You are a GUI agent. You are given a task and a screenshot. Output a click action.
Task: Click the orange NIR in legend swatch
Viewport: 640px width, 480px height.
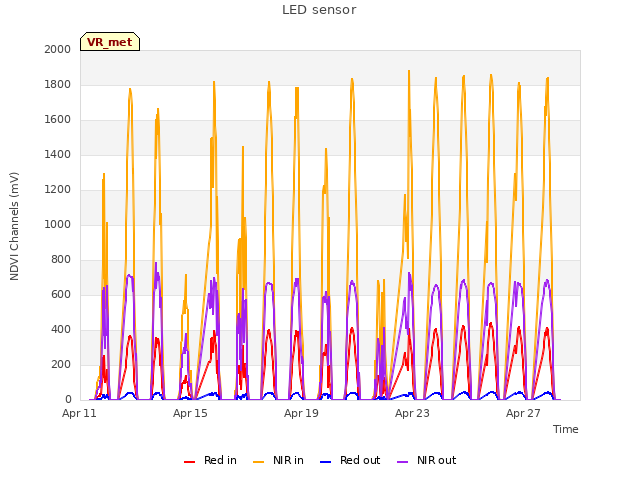(x=258, y=462)
